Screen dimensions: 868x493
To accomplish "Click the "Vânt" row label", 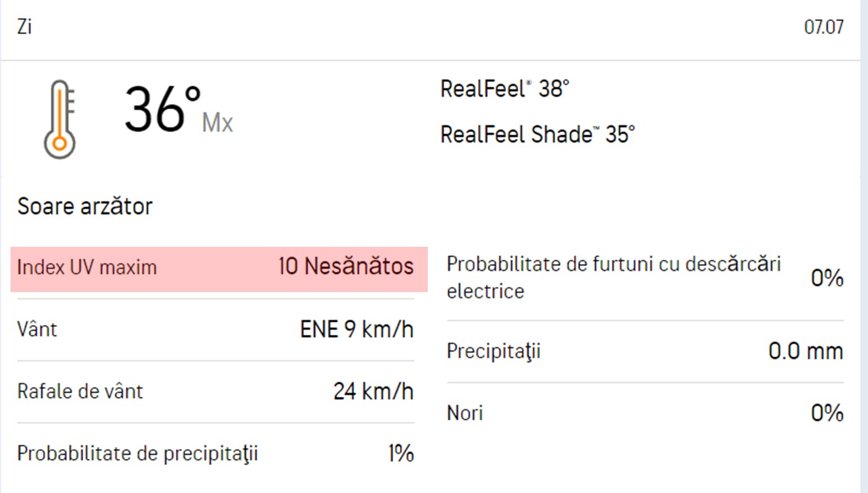I will [x=37, y=329].
